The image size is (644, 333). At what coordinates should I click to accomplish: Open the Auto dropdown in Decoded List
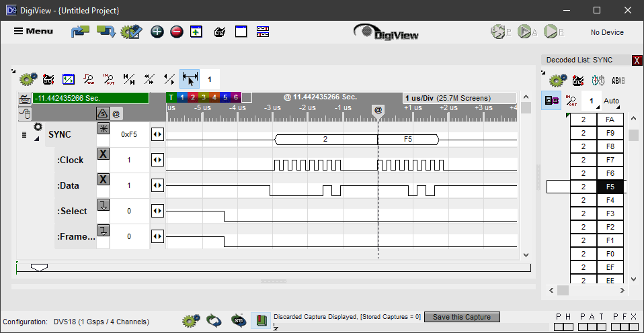[612, 101]
